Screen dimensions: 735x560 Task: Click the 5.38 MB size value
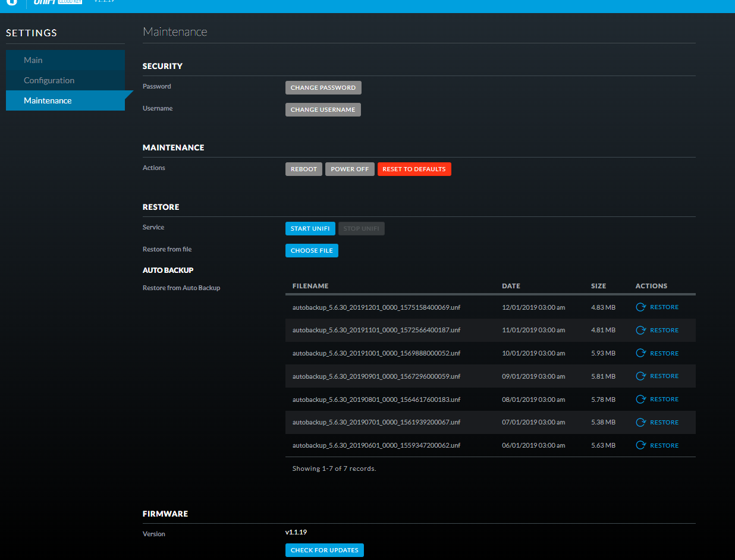[x=603, y=423]
